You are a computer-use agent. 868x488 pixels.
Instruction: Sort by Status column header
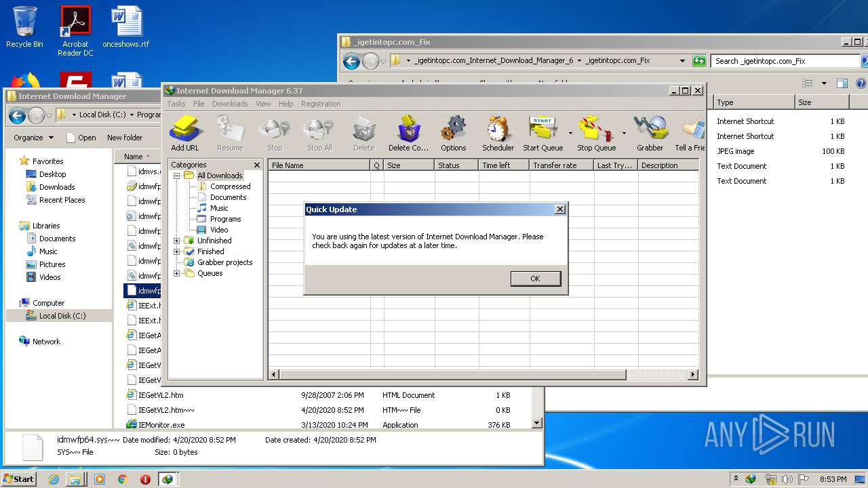click(456, 165)
